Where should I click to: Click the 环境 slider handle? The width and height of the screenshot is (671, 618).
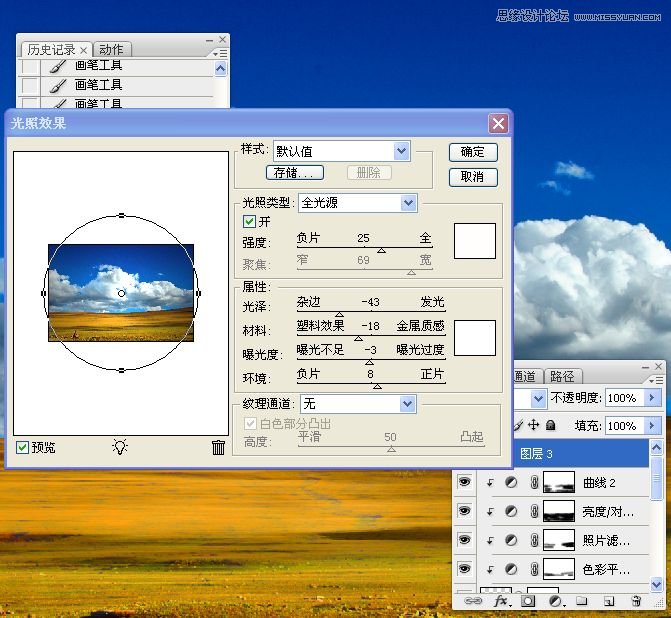point(377,386)
